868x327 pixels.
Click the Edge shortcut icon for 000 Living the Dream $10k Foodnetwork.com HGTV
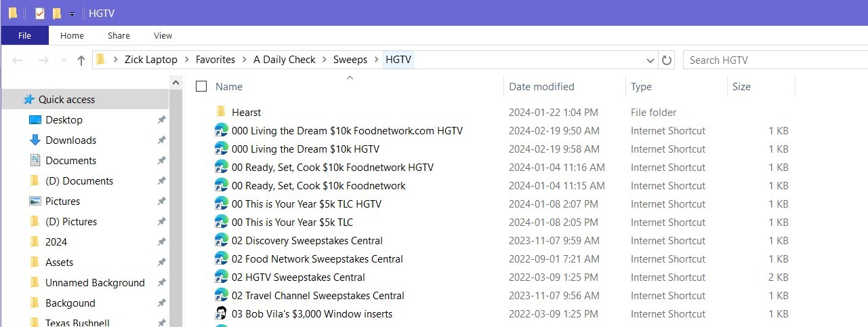click(x=221, y=130)
